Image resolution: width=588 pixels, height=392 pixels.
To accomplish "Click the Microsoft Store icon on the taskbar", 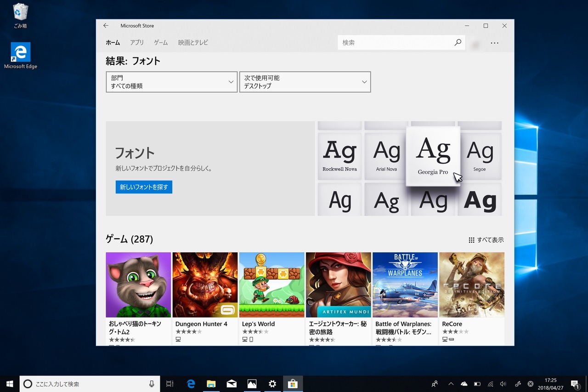I will point(293,384).
